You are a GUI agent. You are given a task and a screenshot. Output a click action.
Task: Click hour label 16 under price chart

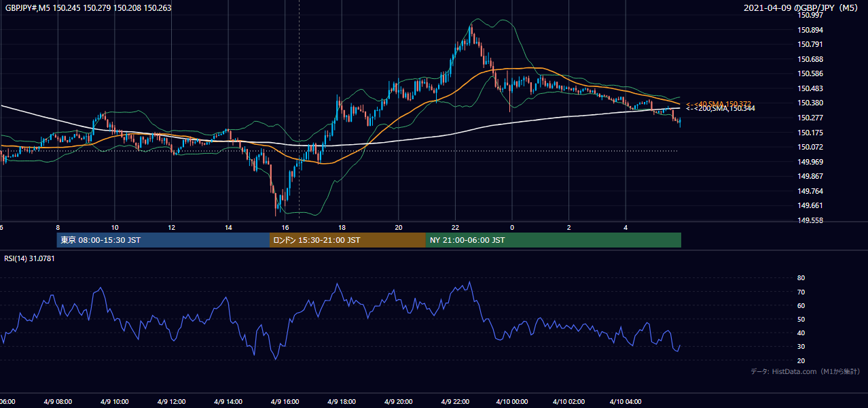(x=285, y=228)
